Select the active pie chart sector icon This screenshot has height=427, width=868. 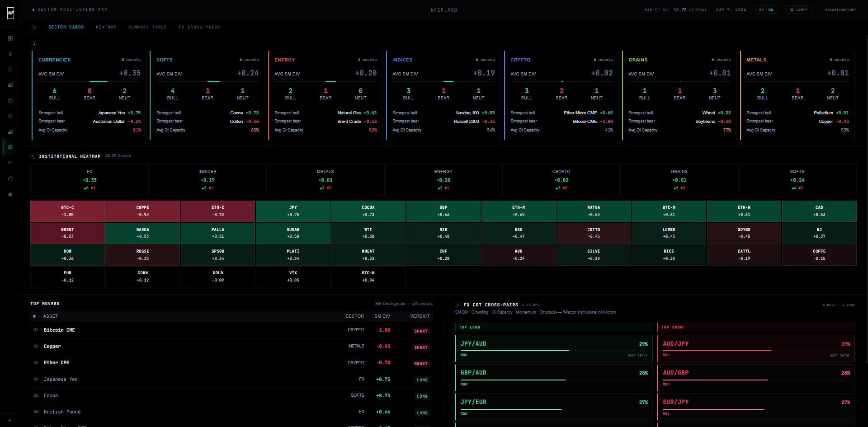tap(10, 147)
